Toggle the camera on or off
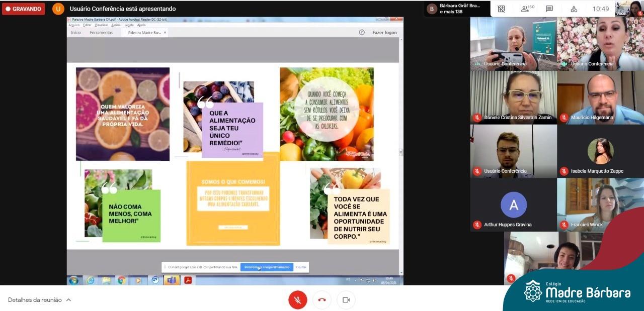Screen dimensions: 644x311 click(346, 300)
